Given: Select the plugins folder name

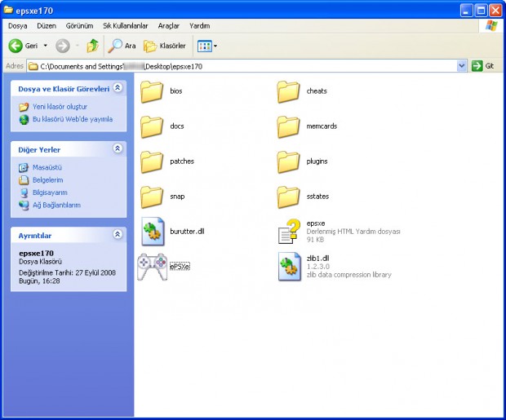Looking at the screenshot, I should [x=317, y=161].
